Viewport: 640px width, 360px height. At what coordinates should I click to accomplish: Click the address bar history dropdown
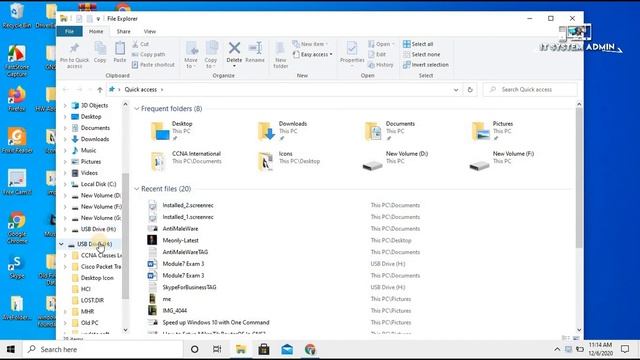click(456, 90)
